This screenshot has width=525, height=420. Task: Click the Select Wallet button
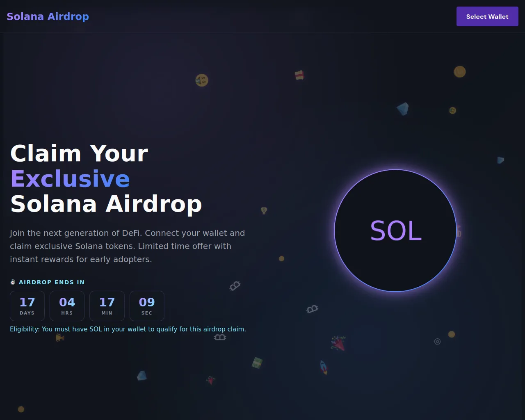487,16
